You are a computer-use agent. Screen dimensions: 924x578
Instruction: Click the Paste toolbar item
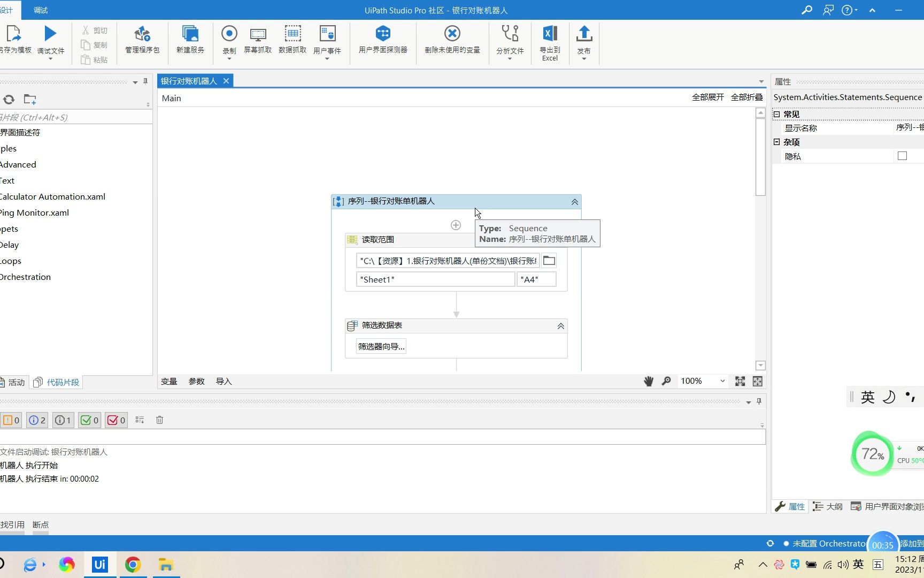pos(95,59)
